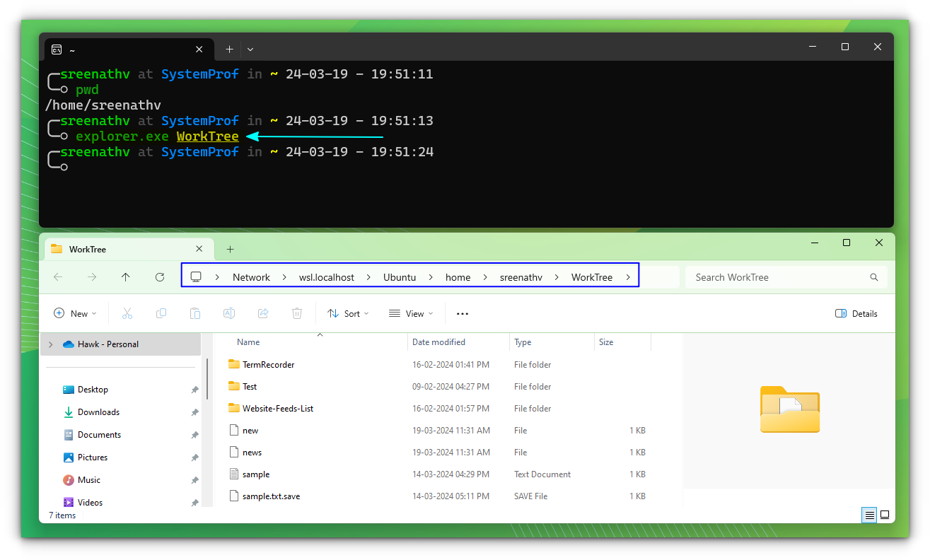Open See more options via ellipsis icon

click(x=462, y=313)
